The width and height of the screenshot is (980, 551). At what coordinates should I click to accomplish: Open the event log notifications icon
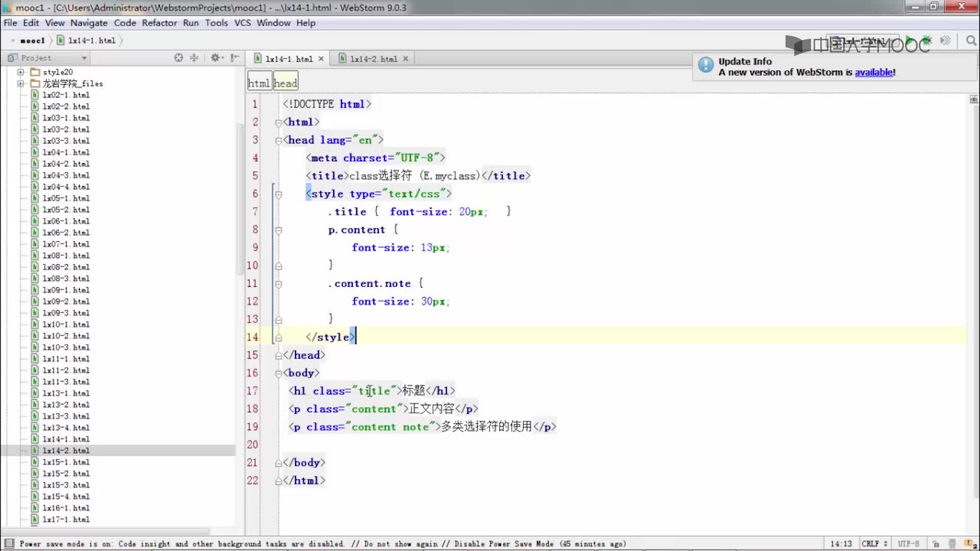pyautogui.click(x=970, y=544)
